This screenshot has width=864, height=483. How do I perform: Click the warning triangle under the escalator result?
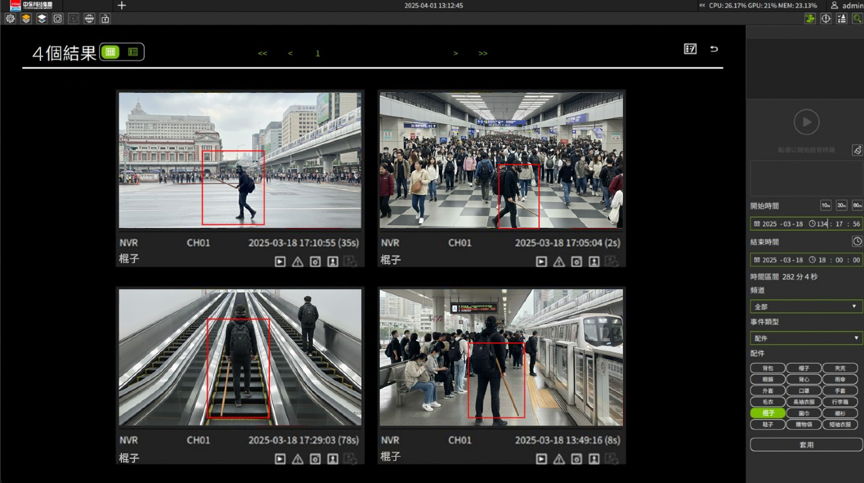pos(297,459)
